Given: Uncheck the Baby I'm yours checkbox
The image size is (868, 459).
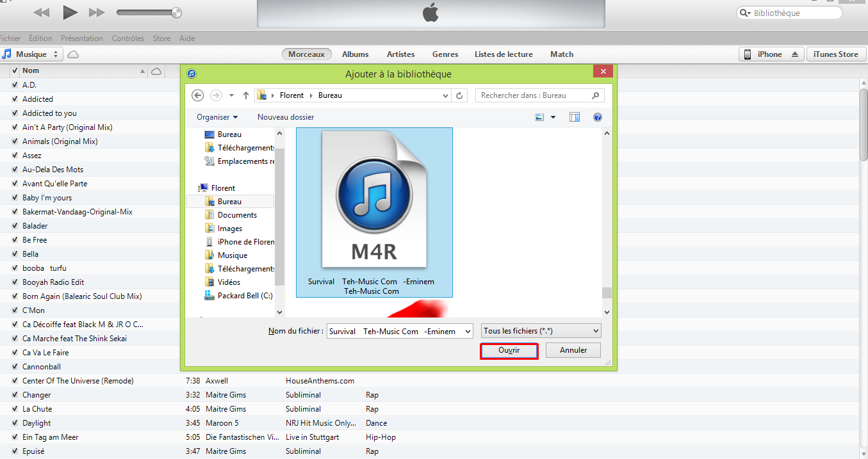Looking at the screenshot, I should [15, 198].
